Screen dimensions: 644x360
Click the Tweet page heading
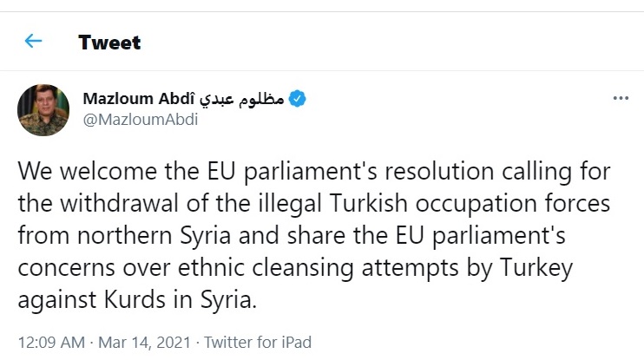[109, 42]
